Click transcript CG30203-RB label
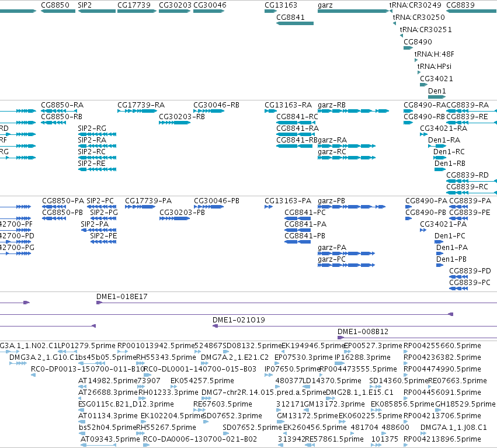497x448 pixels. pyautogui.click(x=182, y=117)
